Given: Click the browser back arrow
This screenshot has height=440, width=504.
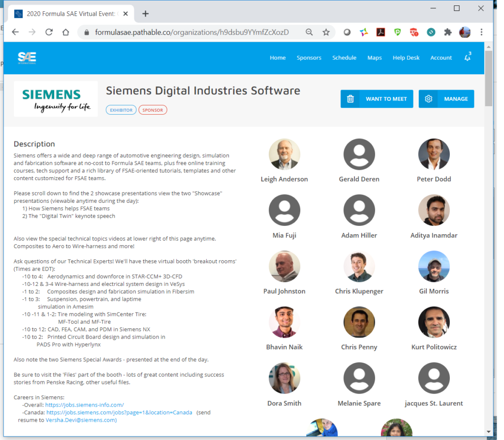Looking at the screenshot, I should pyautogui.click(x=15, y=32).
